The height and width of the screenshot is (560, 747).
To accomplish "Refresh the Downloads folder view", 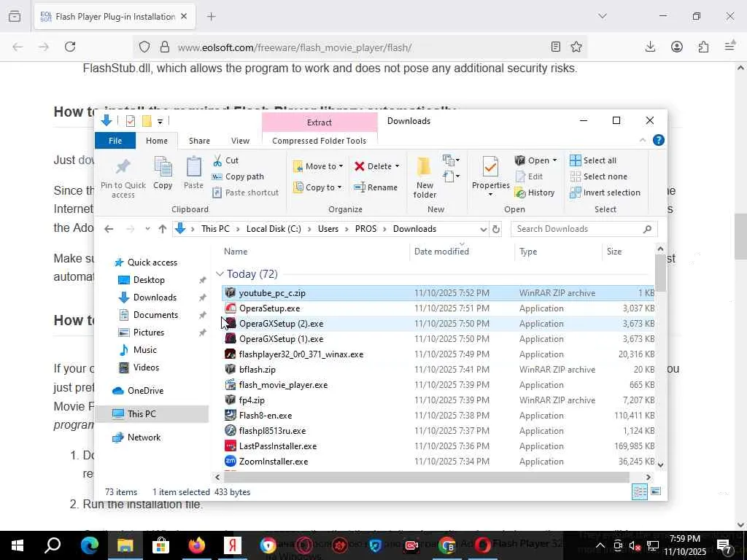I will pyautogui.click(x=495, y=229).
